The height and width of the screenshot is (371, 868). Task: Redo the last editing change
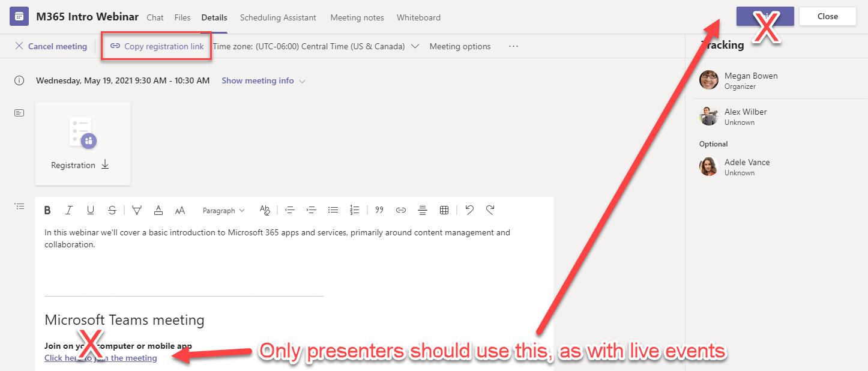(490, 210)
